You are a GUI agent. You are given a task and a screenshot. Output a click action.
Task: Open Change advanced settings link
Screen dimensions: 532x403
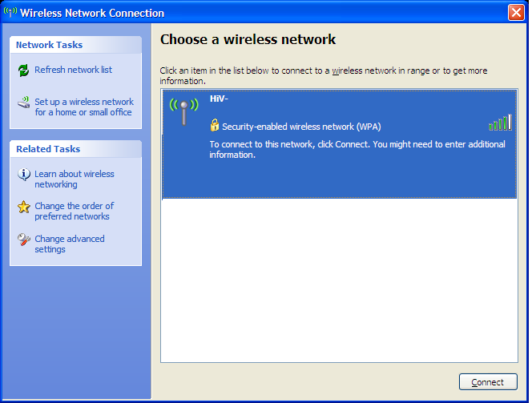point(69,244)
